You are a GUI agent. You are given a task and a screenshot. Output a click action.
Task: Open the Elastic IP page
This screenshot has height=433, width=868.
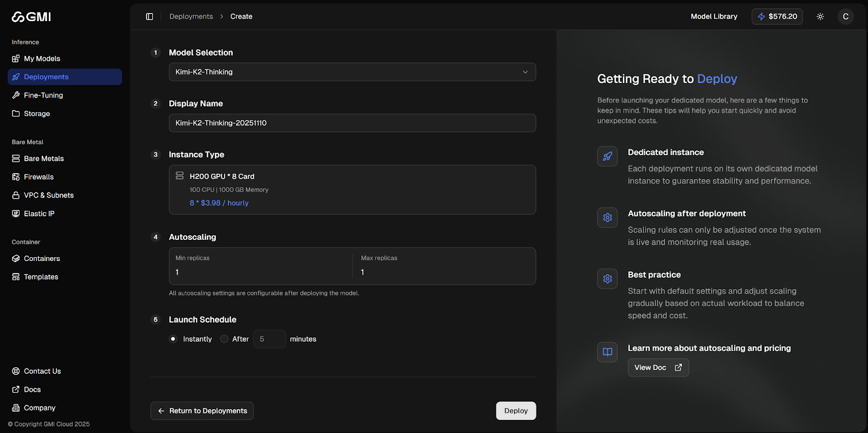[65, 214]
